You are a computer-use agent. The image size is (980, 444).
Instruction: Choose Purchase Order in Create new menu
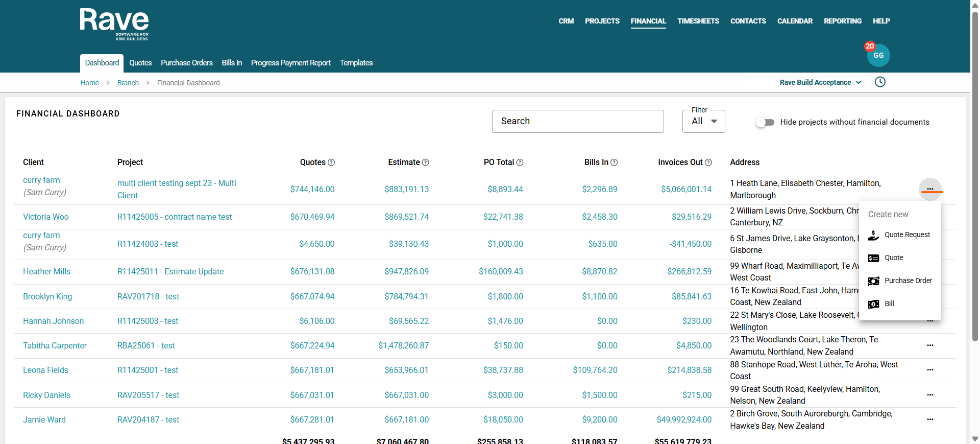point(908,281)
